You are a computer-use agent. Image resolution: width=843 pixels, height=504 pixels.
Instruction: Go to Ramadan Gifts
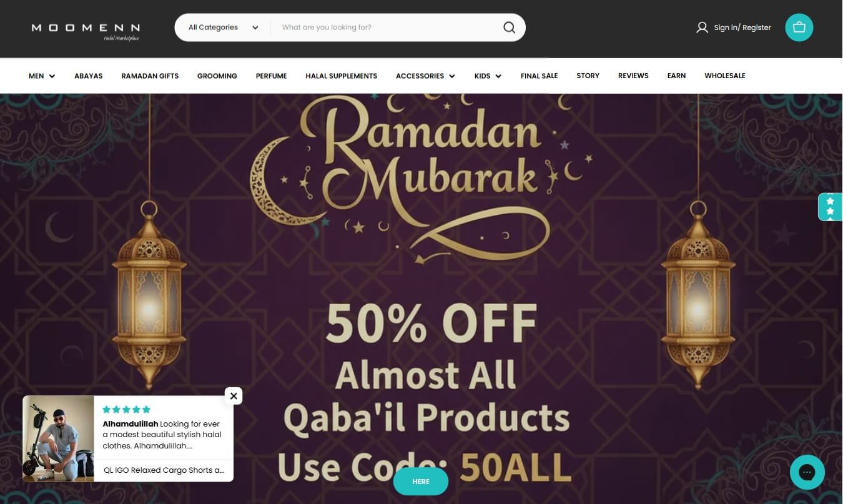point(150,76)
